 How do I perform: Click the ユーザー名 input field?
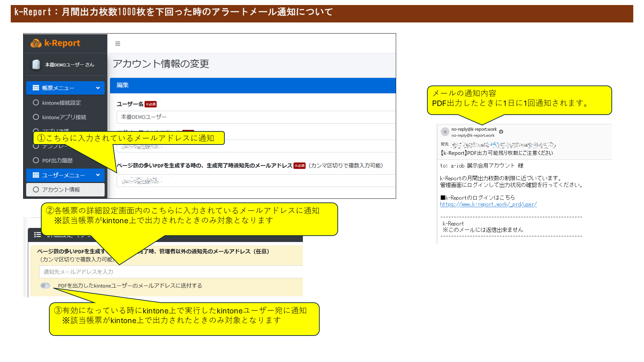click(255, 117)
